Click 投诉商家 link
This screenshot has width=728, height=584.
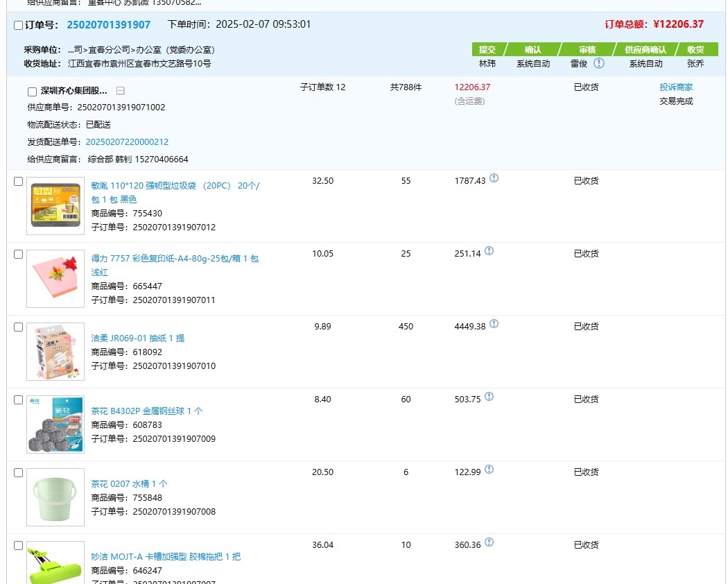(x=676, y=87)
